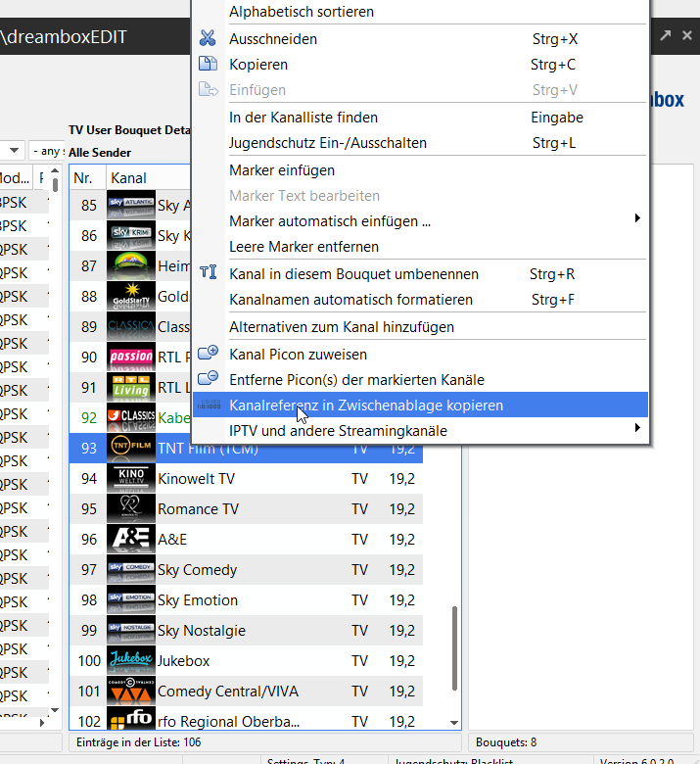
Task: Click the remove-picon icon for Entferne Picon(s)
Action: click(x=208, y=379)
